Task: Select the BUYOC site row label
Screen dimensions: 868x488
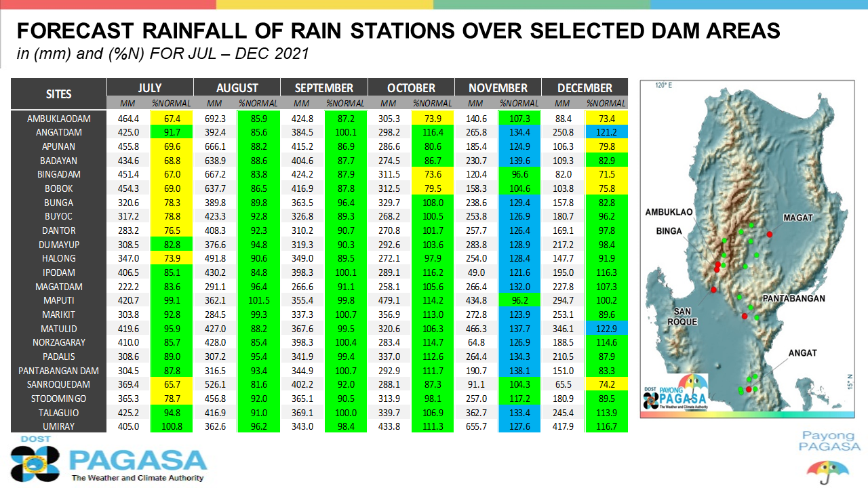Action: [x=59, y=217]
